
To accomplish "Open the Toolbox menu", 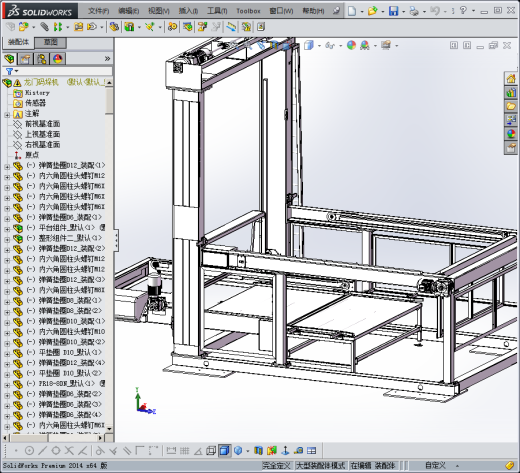I will point(248,11).
